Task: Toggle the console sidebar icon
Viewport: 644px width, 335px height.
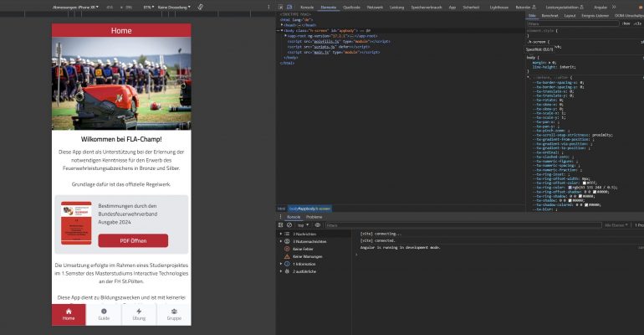Action: pyautogui.click(x=280, y=224)
